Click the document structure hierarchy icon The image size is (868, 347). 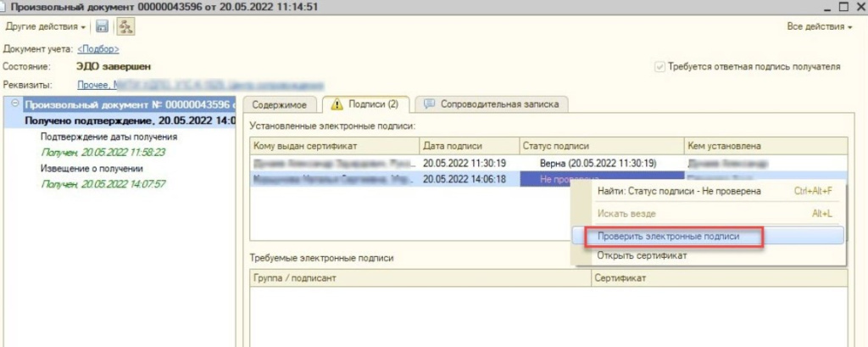pyautogui.click(x=124, y=27)
